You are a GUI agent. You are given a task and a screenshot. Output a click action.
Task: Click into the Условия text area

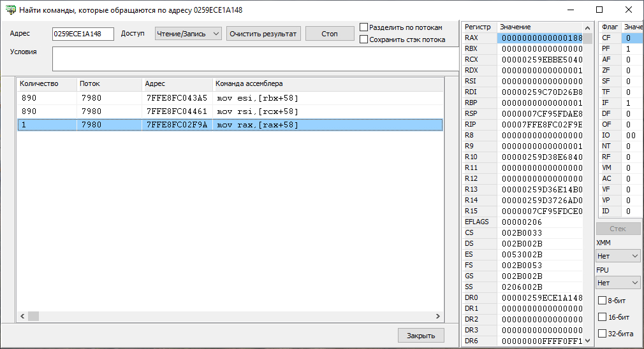click(x=255, y=59)
